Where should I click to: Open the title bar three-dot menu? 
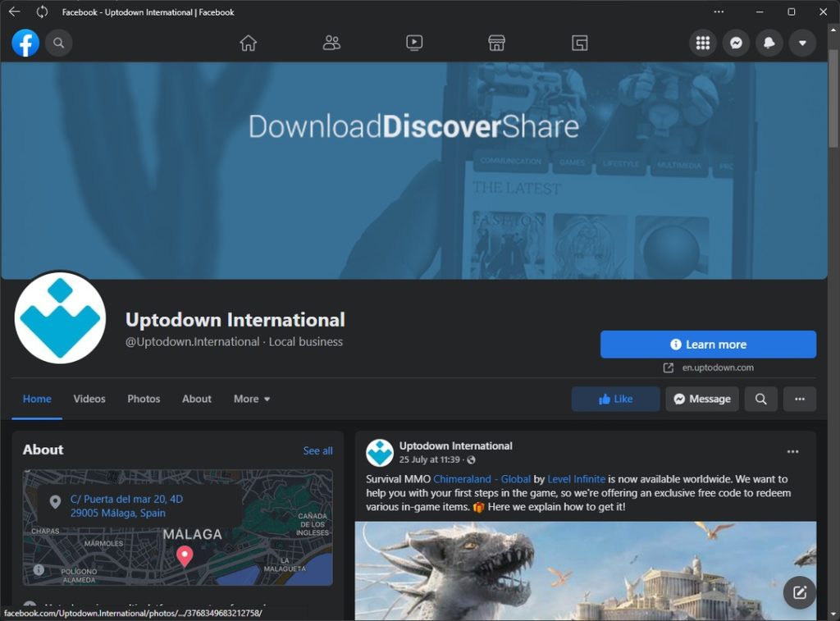pos(719,11)
